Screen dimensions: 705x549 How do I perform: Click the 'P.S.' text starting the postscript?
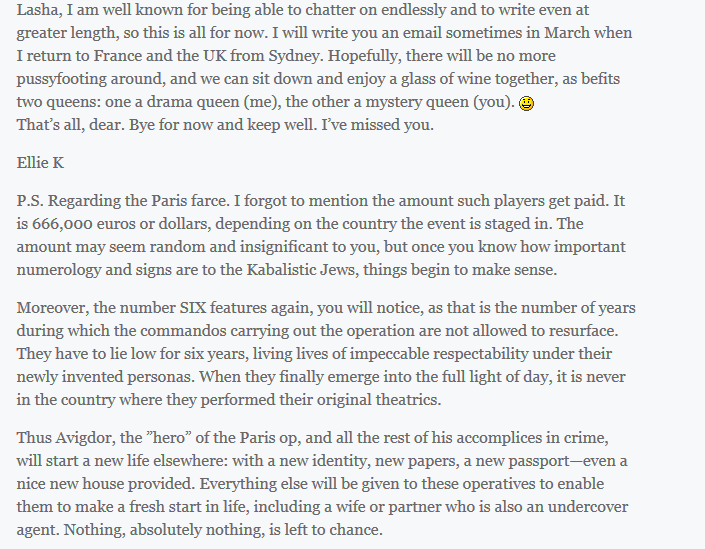[30, 201]
